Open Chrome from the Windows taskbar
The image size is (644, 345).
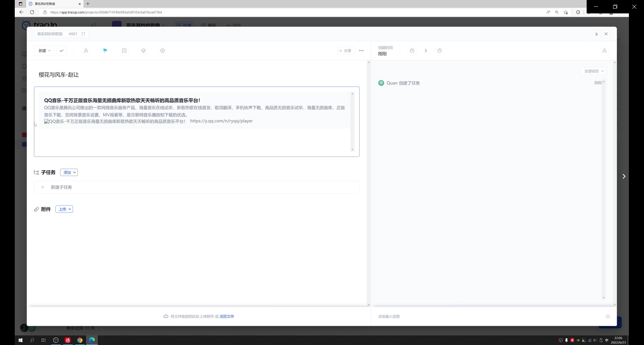coord(80,340)
